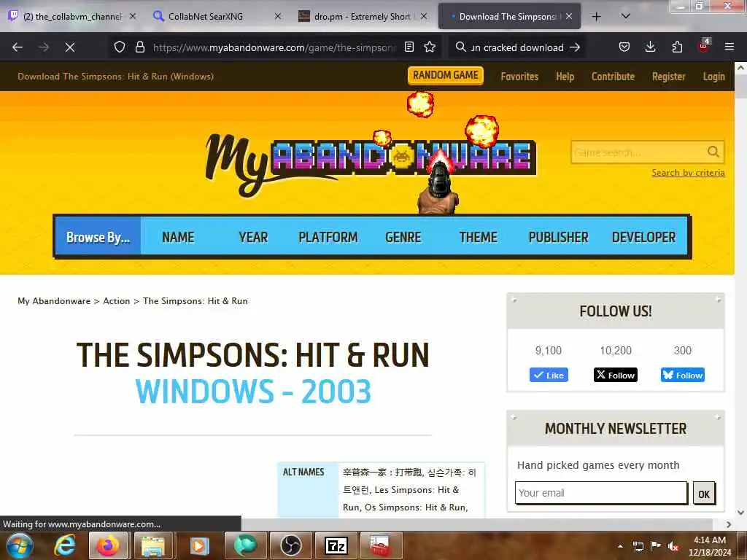Click the horizontal scrollbar right arrow
Viewport: 747px width, 560px height.
click(x=729, y=524)
